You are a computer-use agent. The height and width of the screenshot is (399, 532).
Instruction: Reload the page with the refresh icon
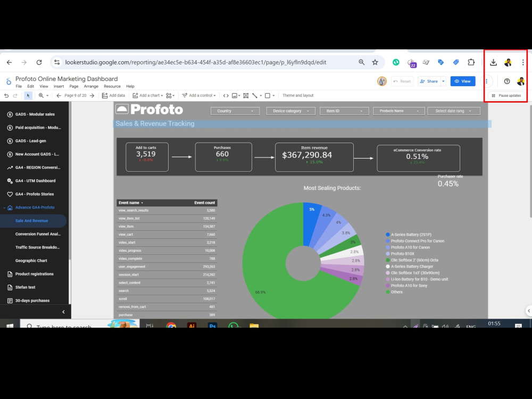pyautogui.click(x=39, y=62)
